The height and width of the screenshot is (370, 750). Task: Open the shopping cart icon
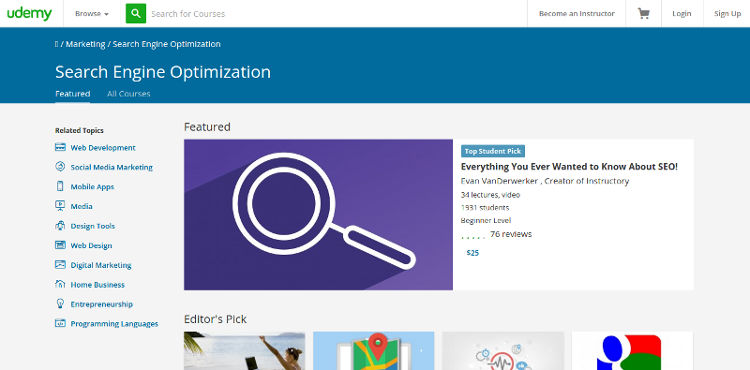click(643, 13)
